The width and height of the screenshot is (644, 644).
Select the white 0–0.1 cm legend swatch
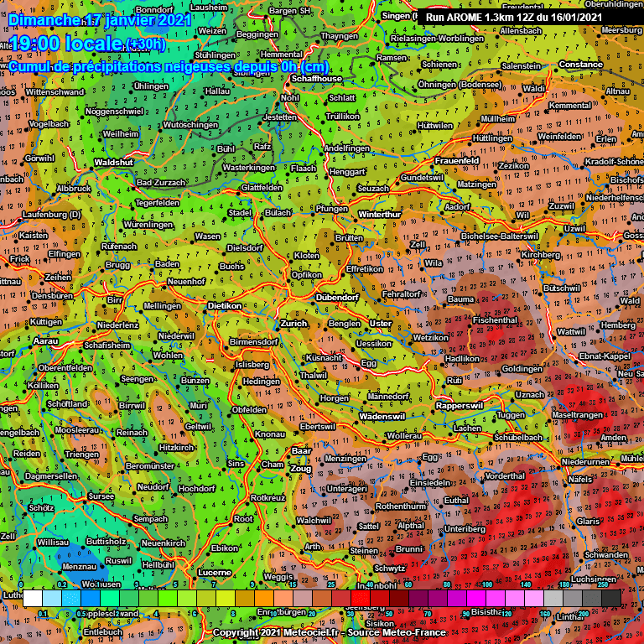[x=33, y=599]
